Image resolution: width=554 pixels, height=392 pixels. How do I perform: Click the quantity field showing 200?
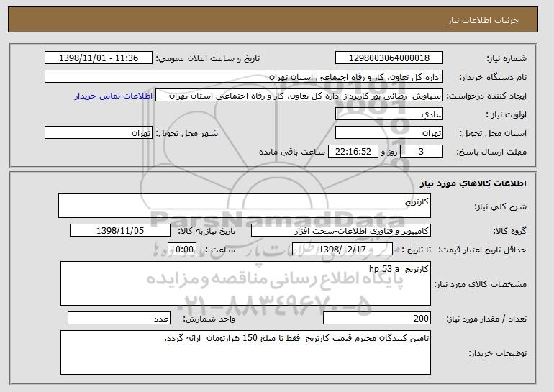click(377, 318)
